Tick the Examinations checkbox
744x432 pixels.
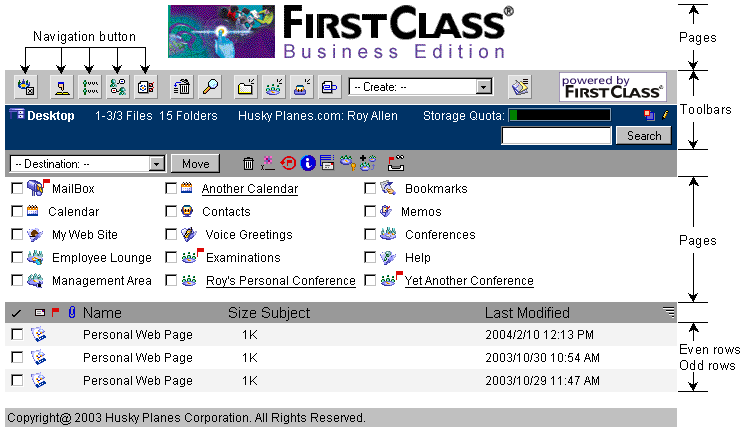tap(171, 257)
